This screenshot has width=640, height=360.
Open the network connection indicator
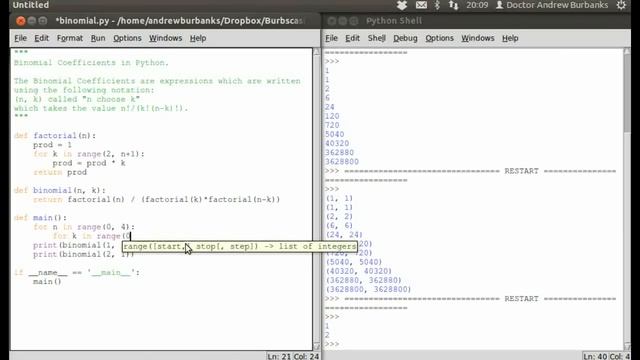tap(453, 5)
